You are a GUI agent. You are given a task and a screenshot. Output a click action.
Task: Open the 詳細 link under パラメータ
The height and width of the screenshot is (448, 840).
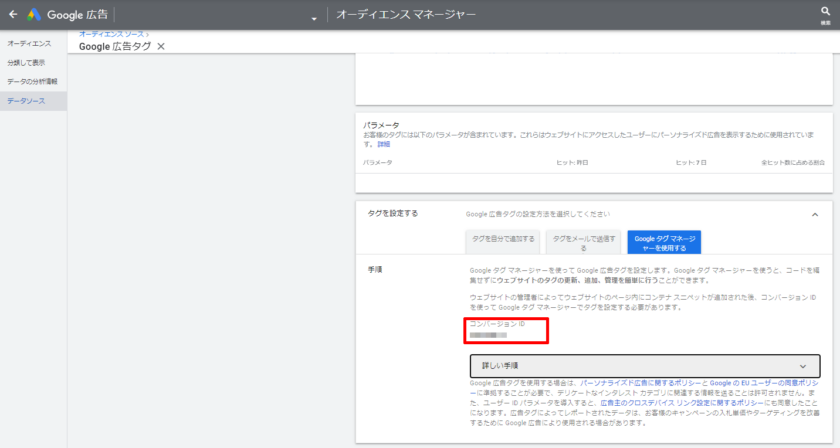point(384,145)
